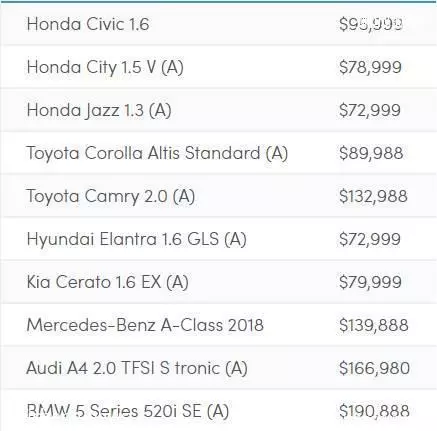
Task: Click the $190,888 BMW 5 Series price
Action: [x=374, y=411]
